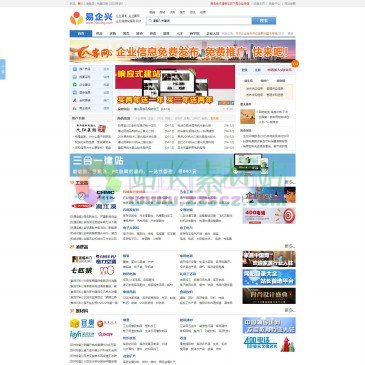Click 更多... in the 消费品 section
365x365 pixels.
click(290, 246)
